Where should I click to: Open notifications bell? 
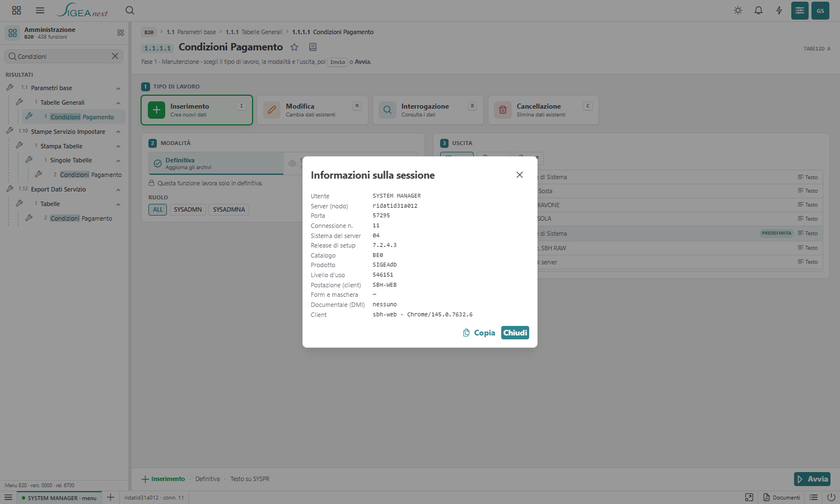(x=758, y=11)
